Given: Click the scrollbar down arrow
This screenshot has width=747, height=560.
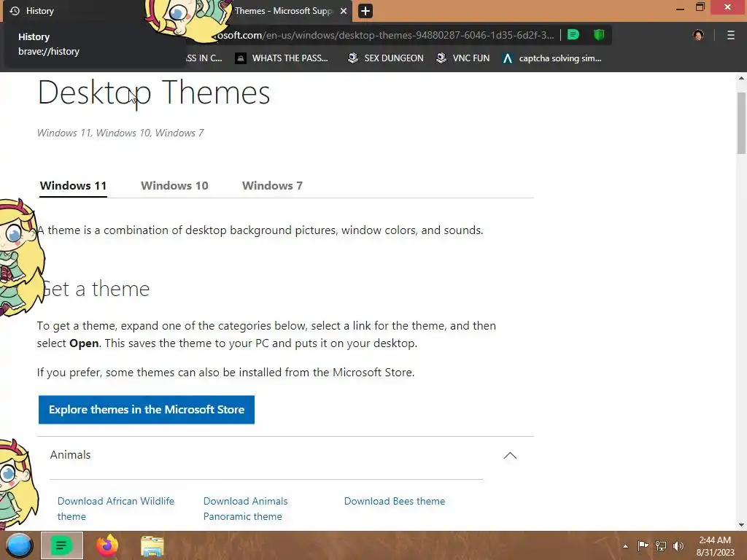Looking at the screenshot, I should 741,525.
